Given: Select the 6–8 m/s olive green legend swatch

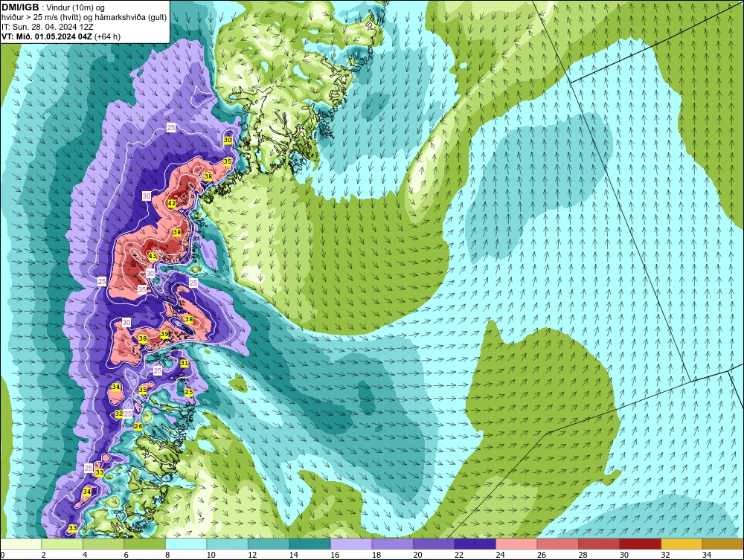Looking at the screenshot, I should pyautogui.click(x=145, y=544).
